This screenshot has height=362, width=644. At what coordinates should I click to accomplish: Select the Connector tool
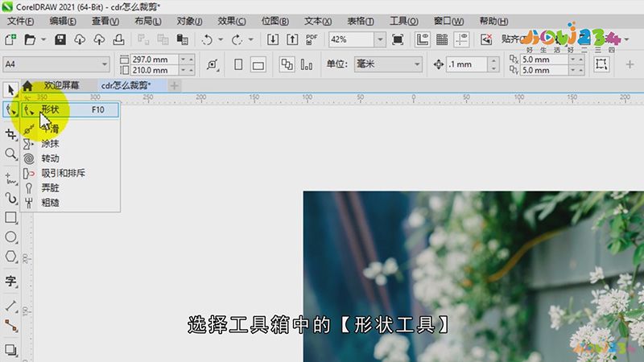[x=10, y=326]
